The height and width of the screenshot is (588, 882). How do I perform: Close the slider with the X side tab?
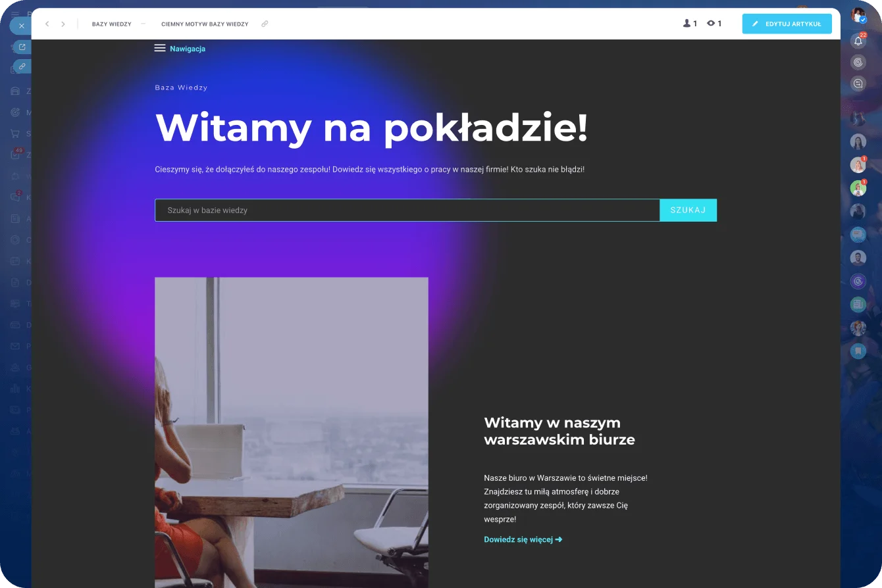pos(21,26)
